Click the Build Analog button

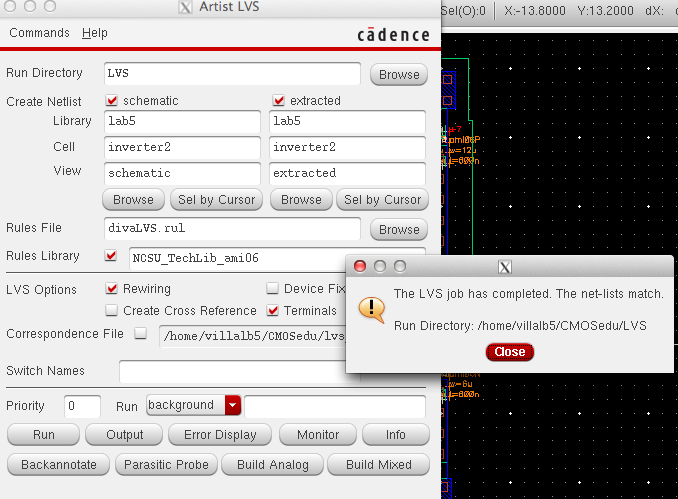pyautogui.click(x=272, y=464)
